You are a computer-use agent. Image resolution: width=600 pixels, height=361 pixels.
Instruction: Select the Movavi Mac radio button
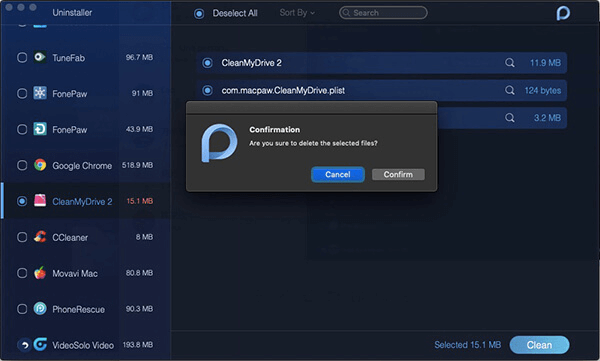pyautogui.click(x=22, y=273)
